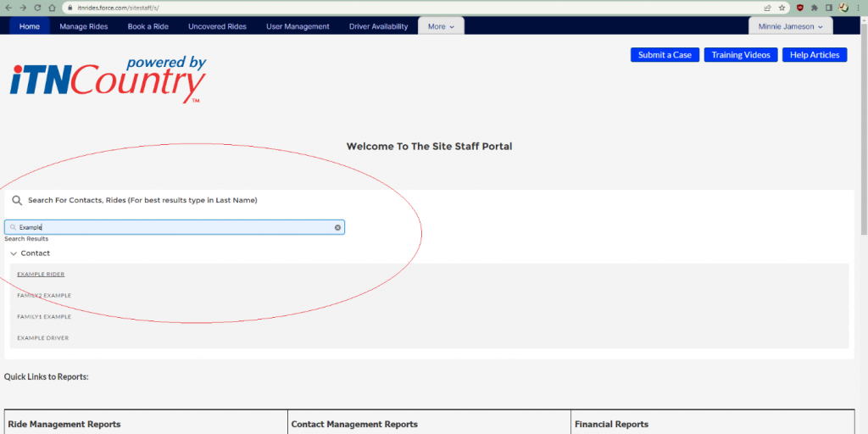The width and height of the screenshot is (868, 434).
Task: Go to the Manage Rides tab
Action: click(84, 26)
